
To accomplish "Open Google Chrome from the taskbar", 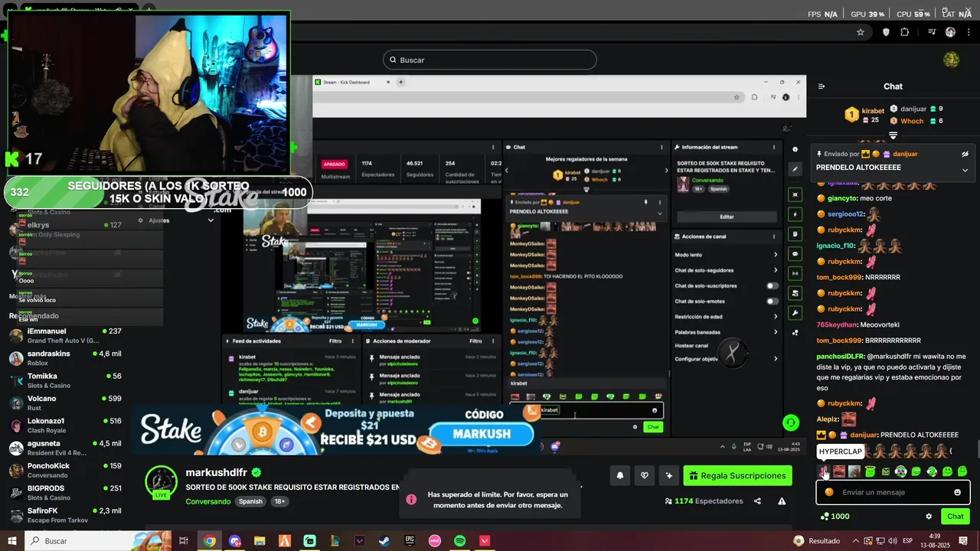I will (209, 541).
